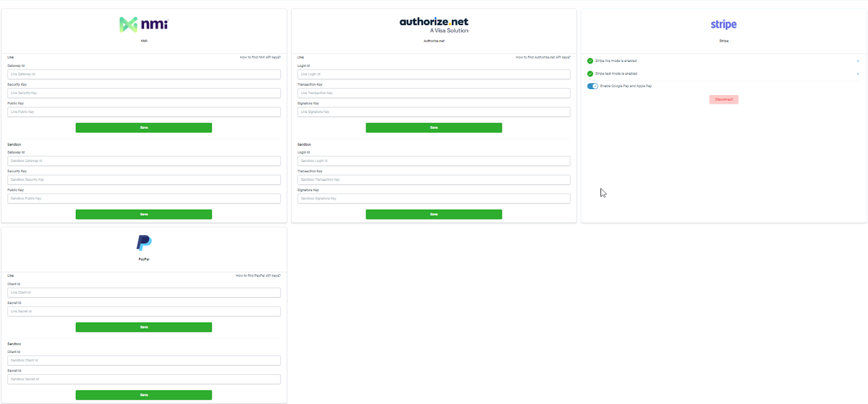Save the Authorize.net sandbox credentials
This screenshot has width=868, height=404.
tap(433, 214)
